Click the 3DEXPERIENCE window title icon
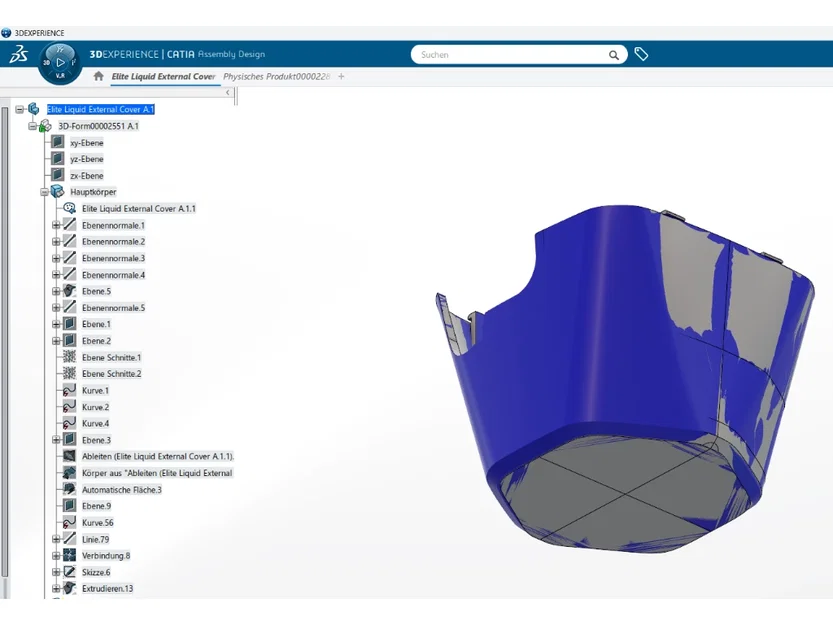The height and width of the screenshot is (625, 833). click(6, 33)
